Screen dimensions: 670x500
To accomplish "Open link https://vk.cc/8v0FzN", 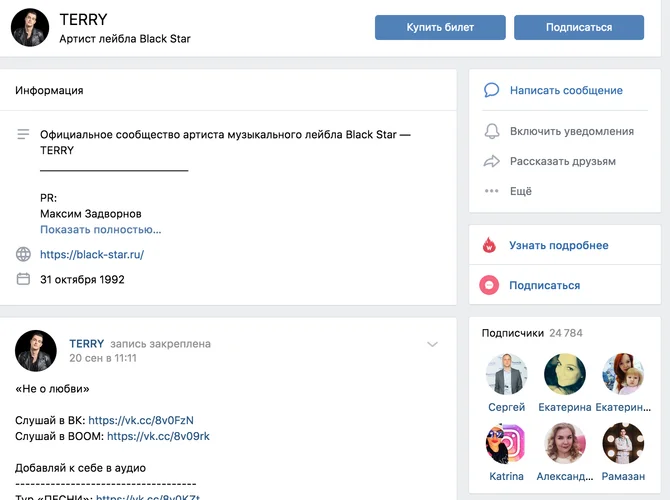I will 141,420.
